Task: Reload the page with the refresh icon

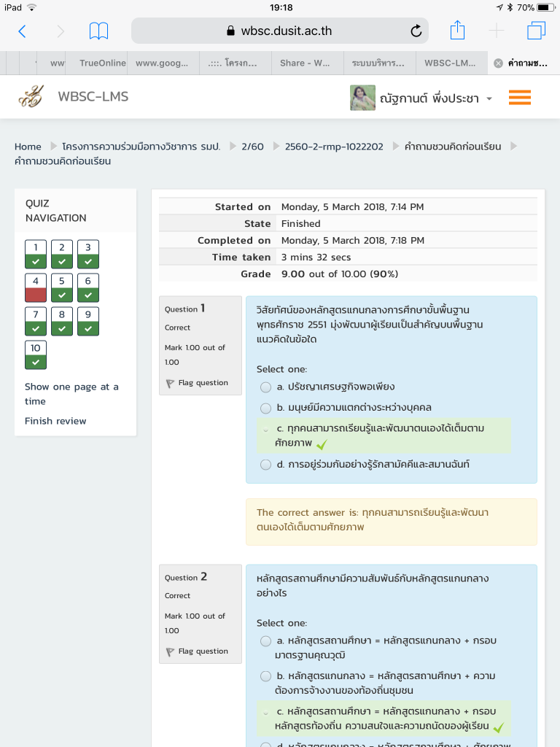Action: pyautogui.click(x=416, y=31)
